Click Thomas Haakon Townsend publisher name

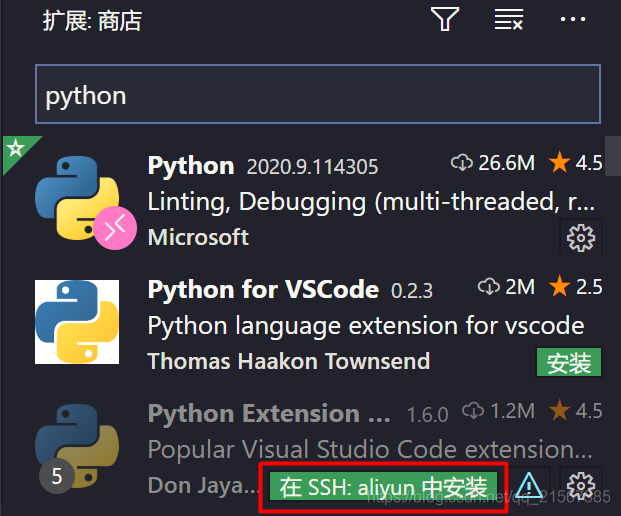pyautogui.click(x=289, y=362)
